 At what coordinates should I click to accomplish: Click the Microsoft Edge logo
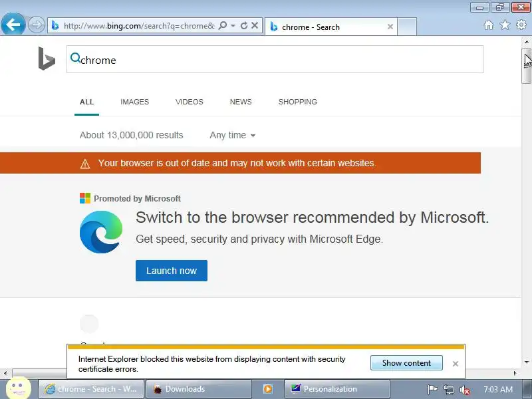coord(101,232)
